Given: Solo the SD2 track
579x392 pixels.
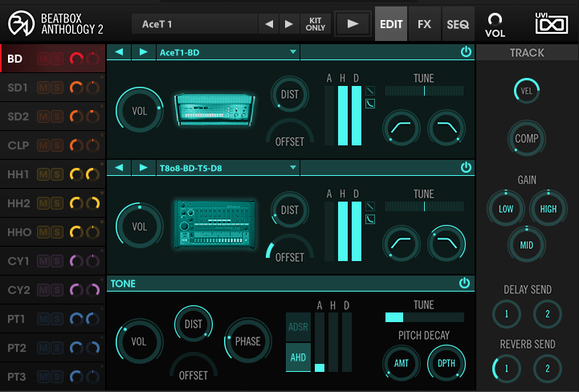Looking at the screenshot, I should click(57, 116).
